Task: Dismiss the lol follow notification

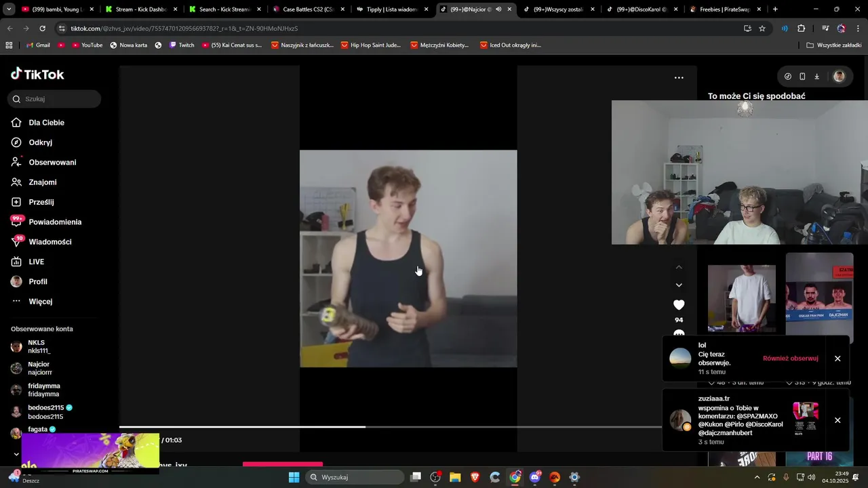Action: click(x=837, y=359)
